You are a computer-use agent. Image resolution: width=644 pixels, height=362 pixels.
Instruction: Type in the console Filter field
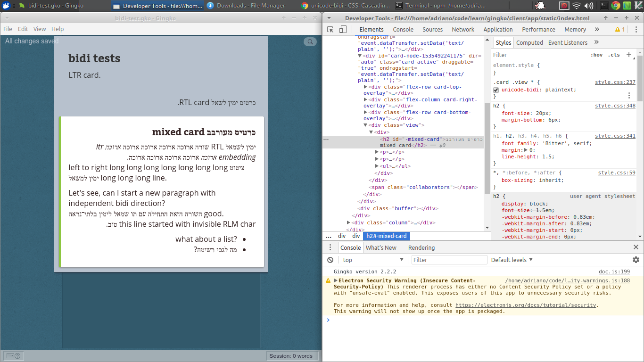(449, 260)
